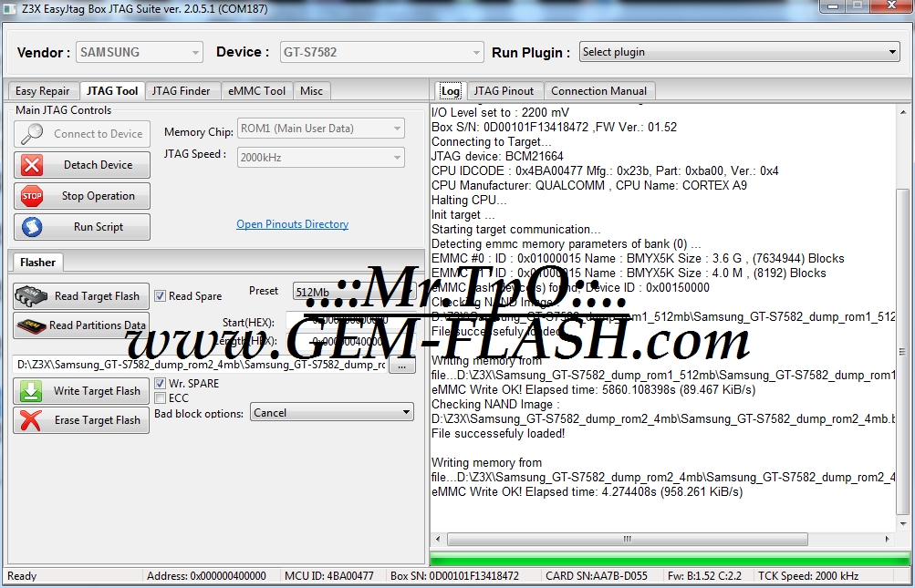
Task: Open the JTAG Finder tab
Action: coord(181,91)
